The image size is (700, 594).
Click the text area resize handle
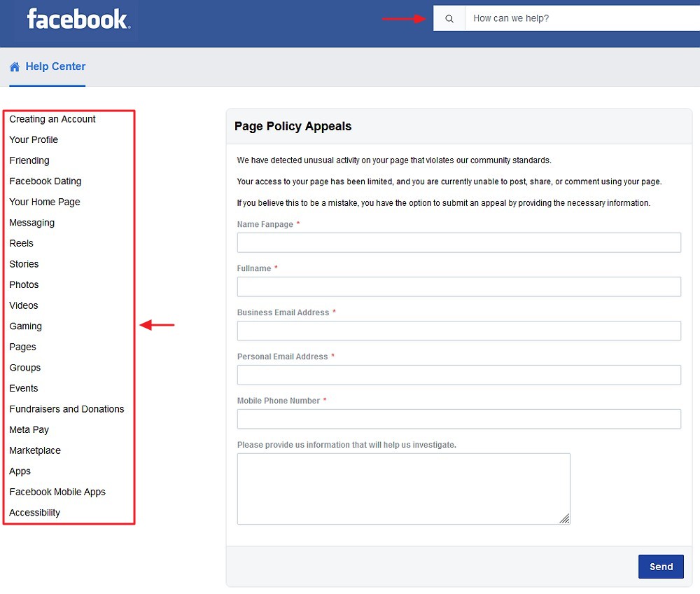565,519
